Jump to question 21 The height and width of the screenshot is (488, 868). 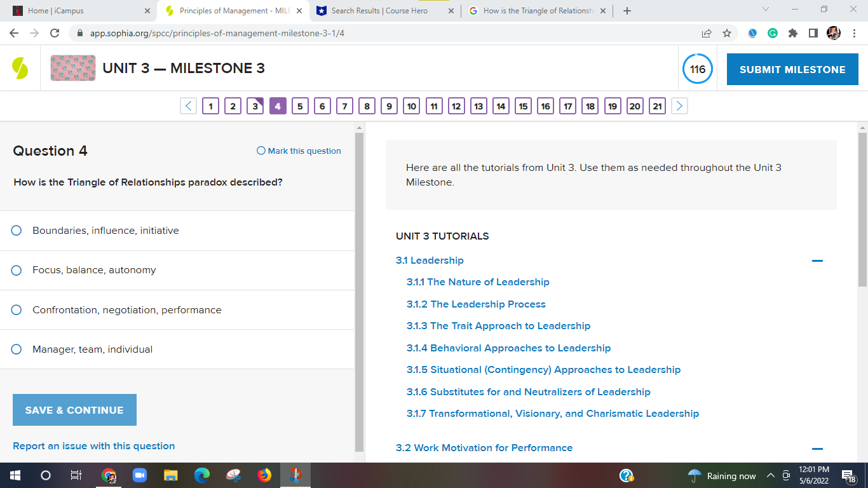tap(657, 106)
